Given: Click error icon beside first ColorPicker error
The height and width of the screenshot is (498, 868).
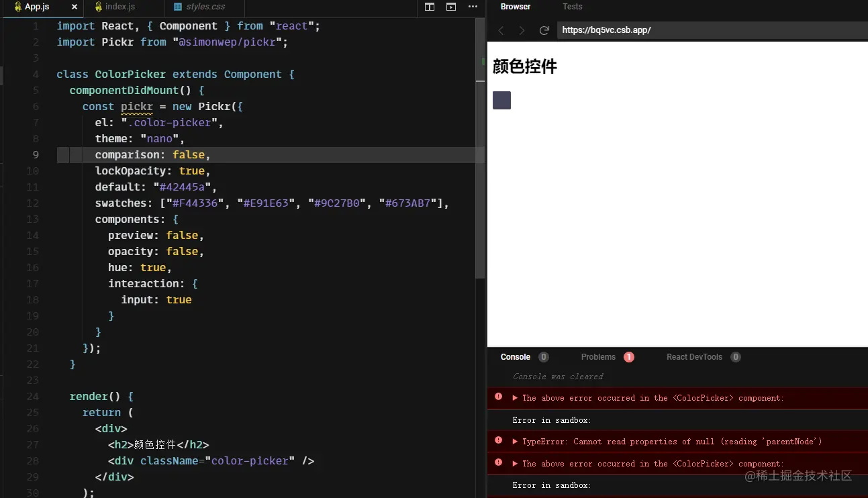Looking at the screenshot, I should (x=498, y=397).
